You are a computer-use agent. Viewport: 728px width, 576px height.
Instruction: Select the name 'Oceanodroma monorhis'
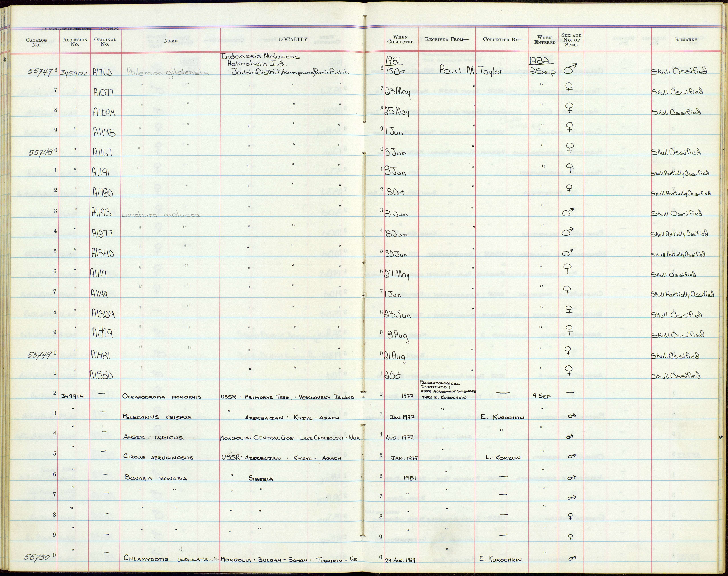(x=162, y=397)
